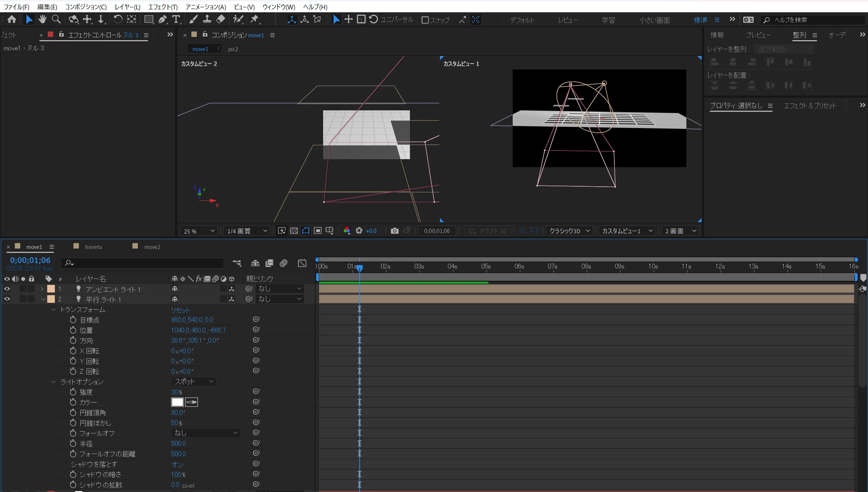Open the エフェクト(T) menu
868x492 pixels.
[163, 7]
